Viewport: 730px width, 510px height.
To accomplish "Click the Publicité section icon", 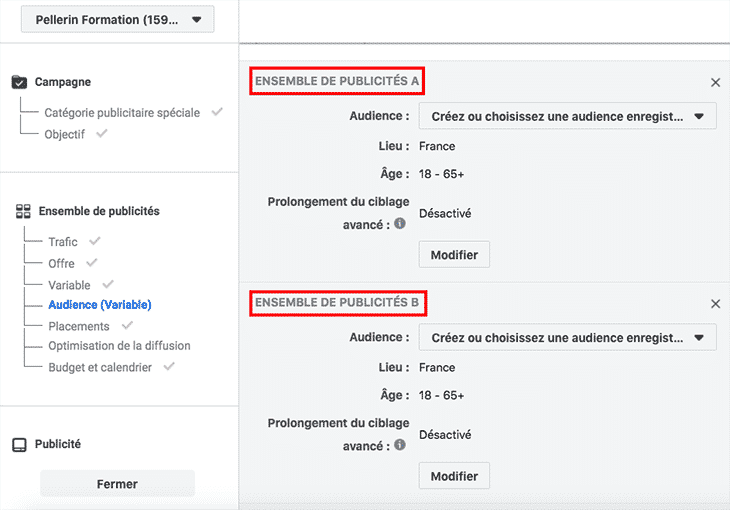I will coord(19,445).
